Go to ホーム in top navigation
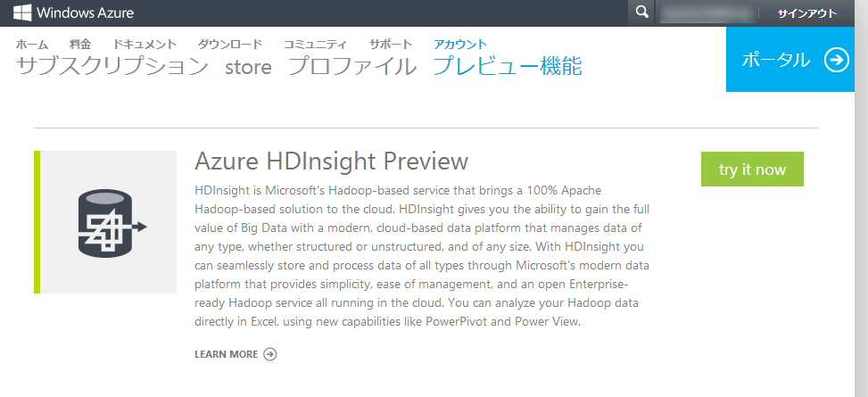Screen dimensions: 868x397 tap(33, 44)
